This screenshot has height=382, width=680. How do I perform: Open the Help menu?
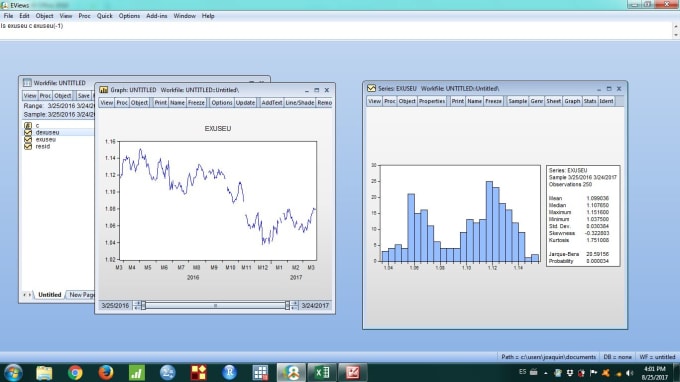[x=208, y=16]
